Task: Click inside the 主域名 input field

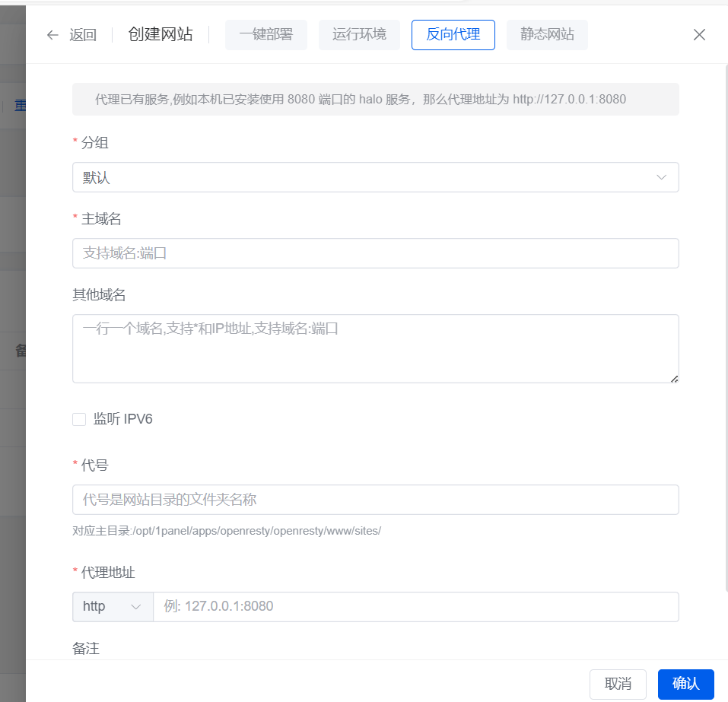Action: [x=375, y=253]
